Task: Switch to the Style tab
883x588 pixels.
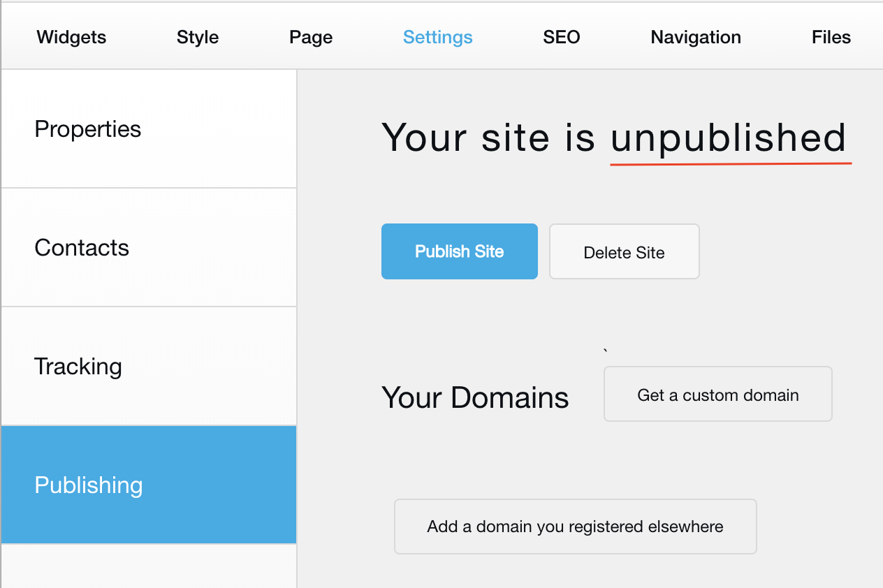Action: pyautogui.click(x=198, y=37)
